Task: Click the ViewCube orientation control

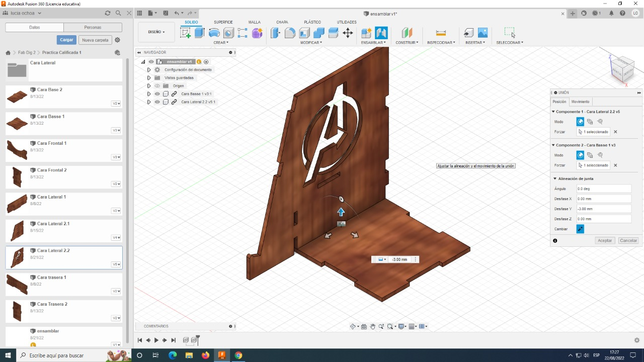Action: (622, 69)
